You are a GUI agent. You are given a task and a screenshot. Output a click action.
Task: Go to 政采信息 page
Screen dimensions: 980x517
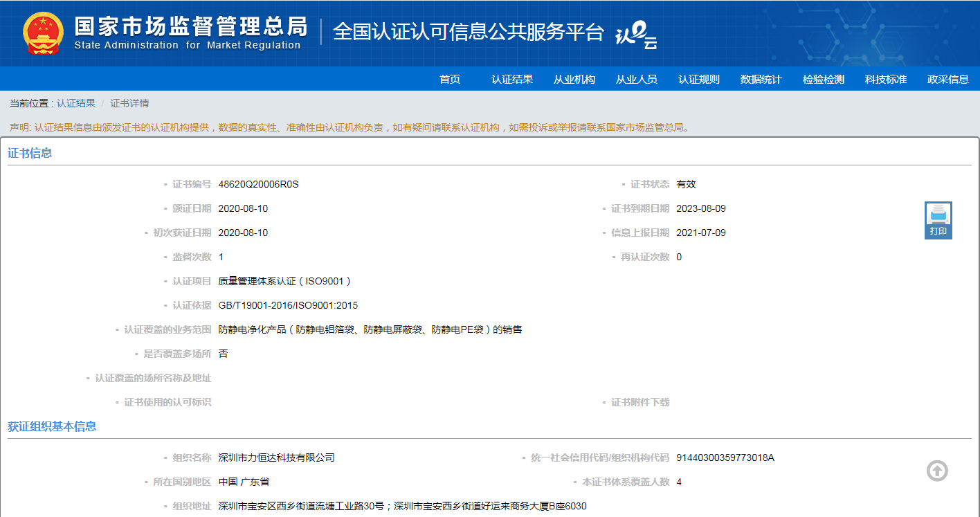pyautogui.click(x=948, y=79)
